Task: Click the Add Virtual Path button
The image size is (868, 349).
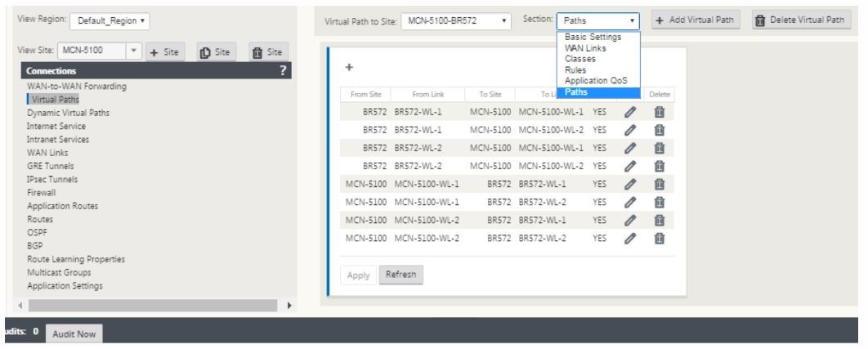Action: 696,20
